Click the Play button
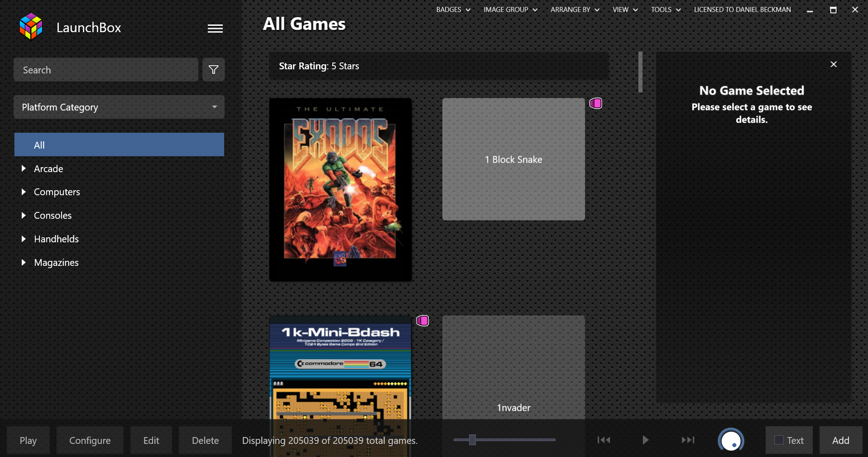The image size is (868, 457). (28, 440)
